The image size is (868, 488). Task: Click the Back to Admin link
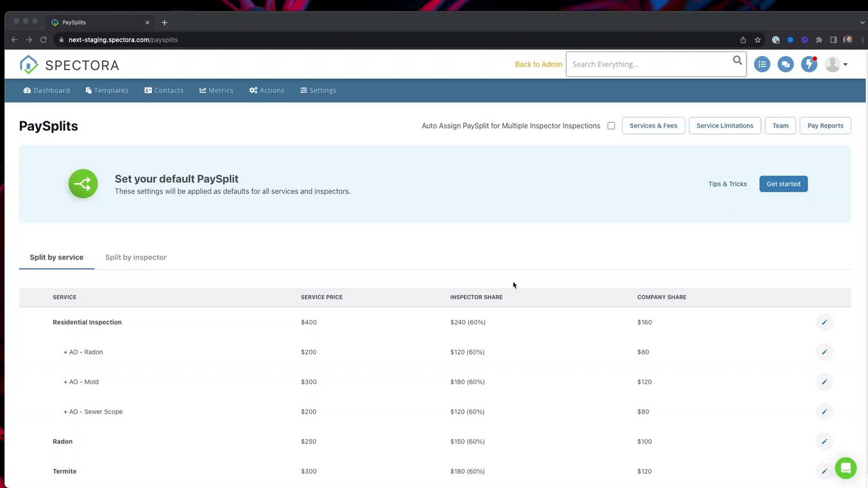tap(538, 64)
